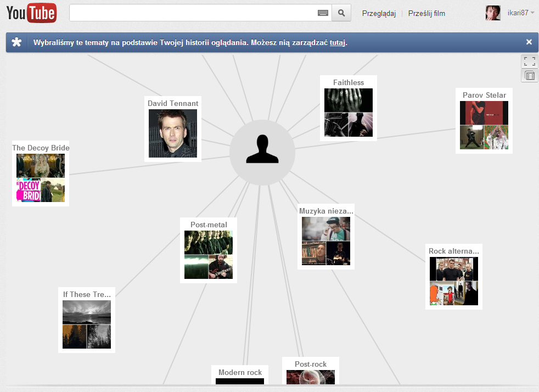
Task: Click the Post-rock topic title
Action: 311,364
